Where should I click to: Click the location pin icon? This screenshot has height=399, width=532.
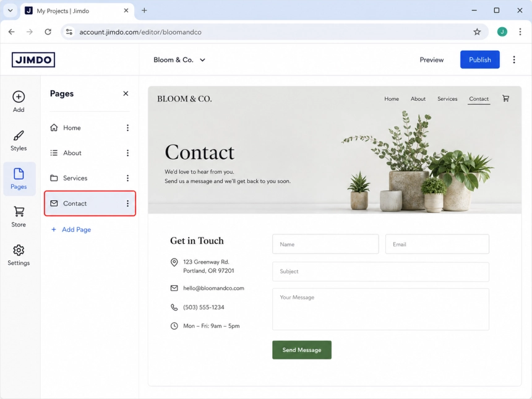174,262
